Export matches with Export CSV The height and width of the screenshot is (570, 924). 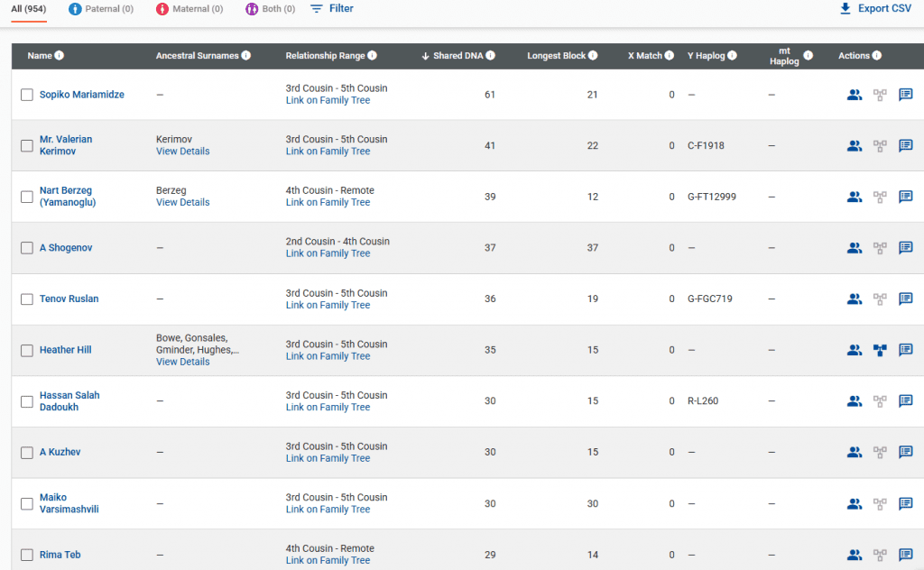875,8
